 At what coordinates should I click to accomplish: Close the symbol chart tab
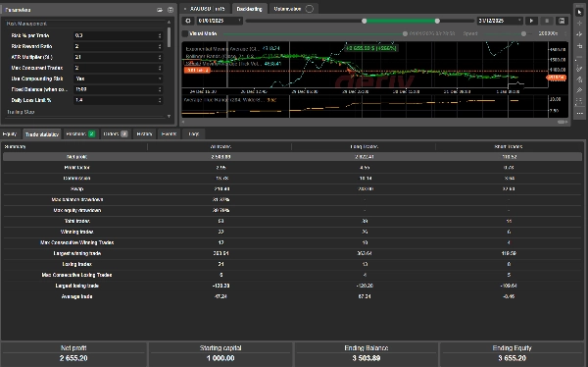[x=185, y=9]
